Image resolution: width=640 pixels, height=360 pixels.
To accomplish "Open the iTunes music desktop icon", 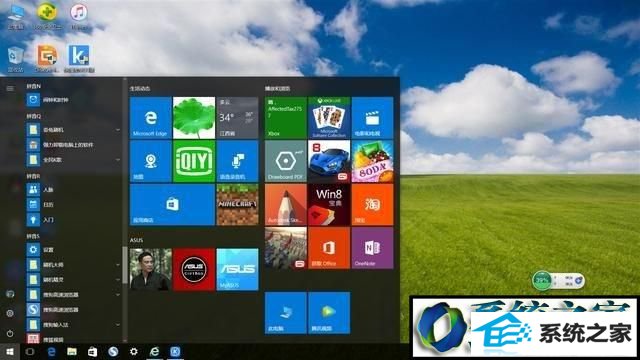I will [79, 16].
